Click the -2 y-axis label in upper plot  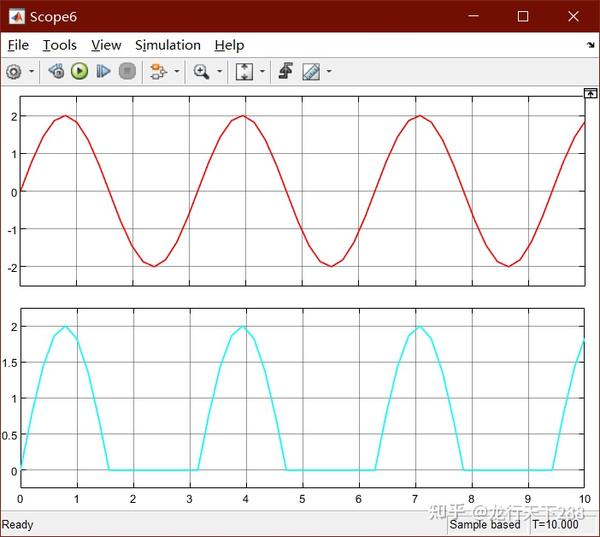pyautogui.click(x=12, y=268)
